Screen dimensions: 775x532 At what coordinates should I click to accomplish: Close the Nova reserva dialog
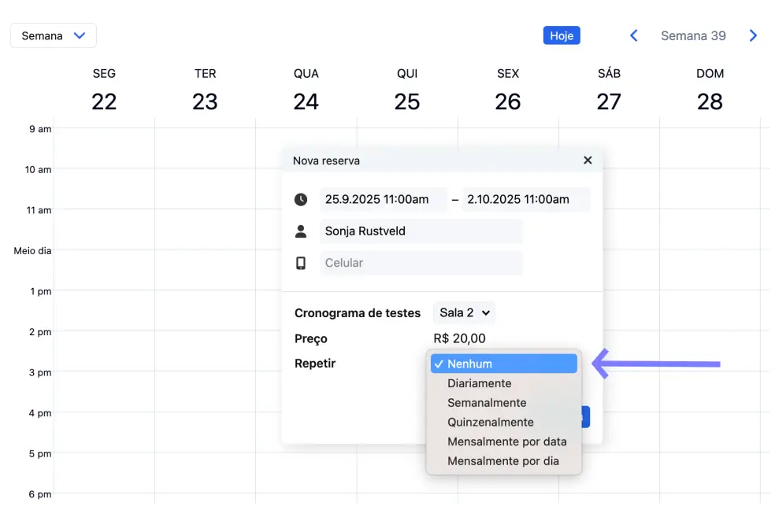click(x=588, y=161)
